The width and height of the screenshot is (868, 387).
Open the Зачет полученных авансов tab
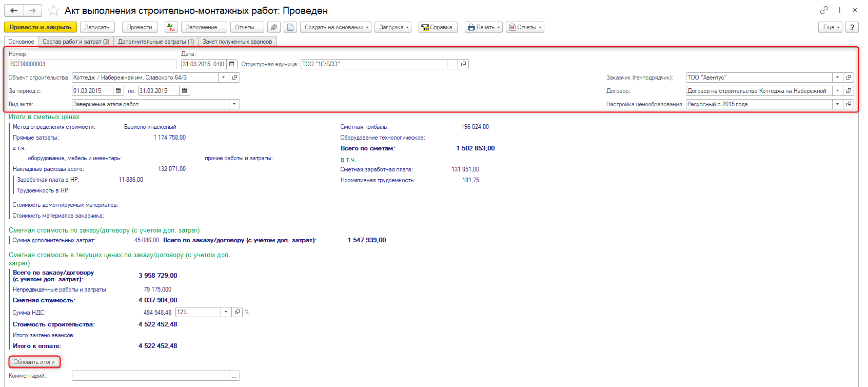(x=237, y=42)
